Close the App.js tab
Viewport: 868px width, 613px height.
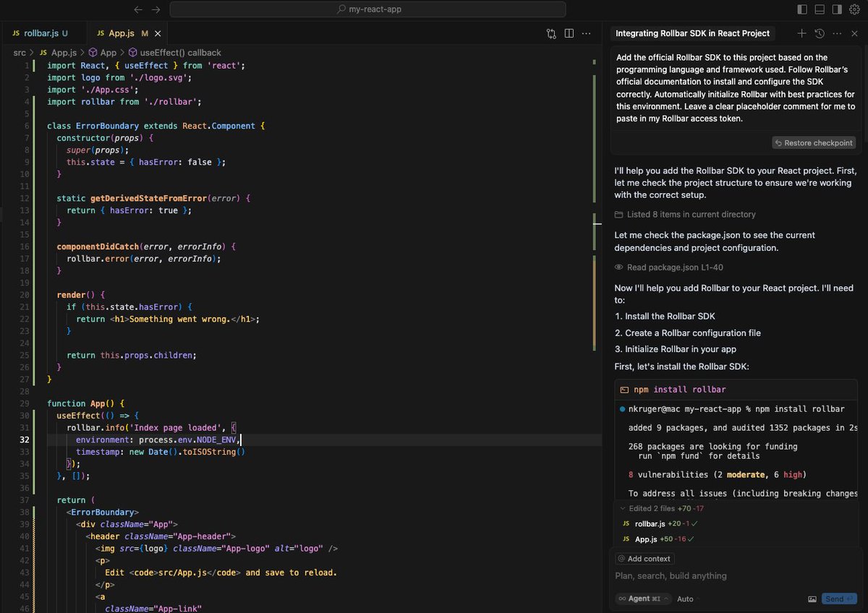pos(158,33)
